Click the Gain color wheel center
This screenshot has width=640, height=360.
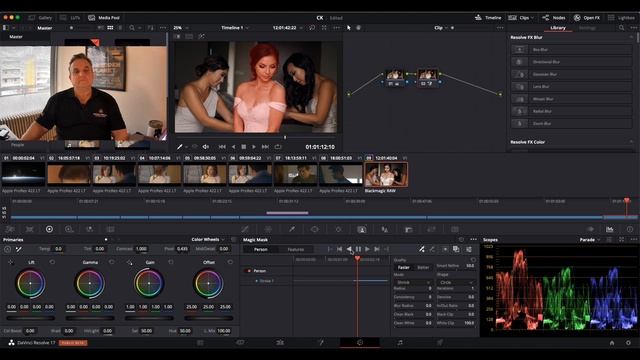point(149,283)
